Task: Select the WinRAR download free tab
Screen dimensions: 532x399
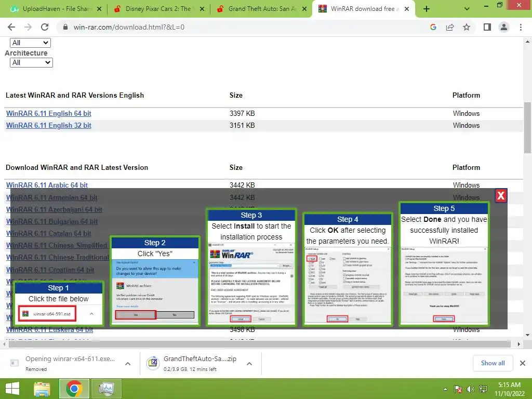Action: [x=364, y=9]
